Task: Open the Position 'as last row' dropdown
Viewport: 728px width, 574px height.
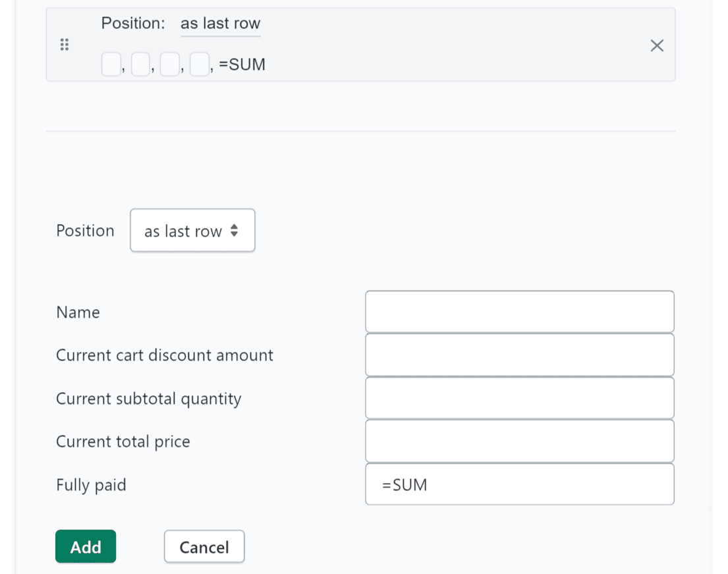Action: click(x=192, y=231)
